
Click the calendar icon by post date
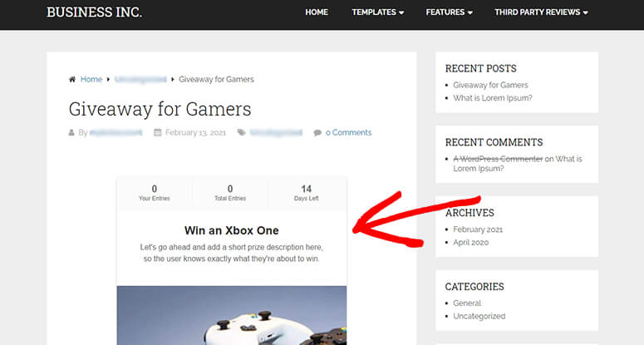pos(157,133)
